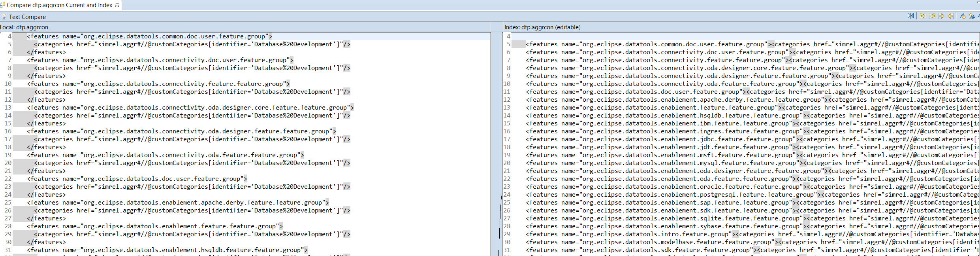Copy all non-conflicting changes from right to left
Image resolution: width=980 pixels, height=256 pixels.
pos(932,16)
